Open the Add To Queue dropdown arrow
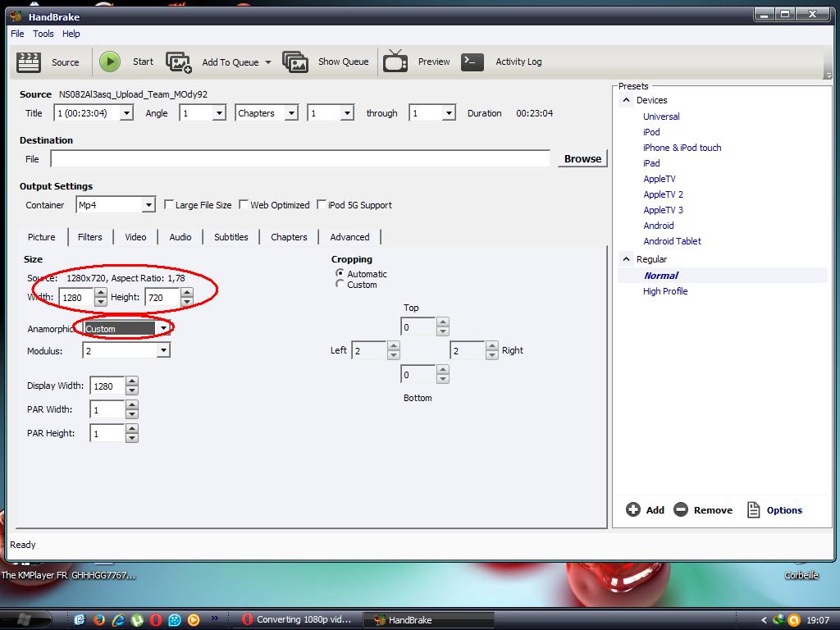The width and height of the screenshot is (840, 630). point(268,62)
